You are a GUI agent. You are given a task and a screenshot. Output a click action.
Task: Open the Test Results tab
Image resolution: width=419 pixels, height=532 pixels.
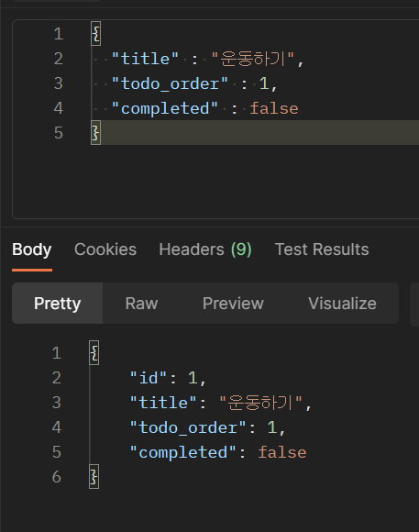click(322, 249)
